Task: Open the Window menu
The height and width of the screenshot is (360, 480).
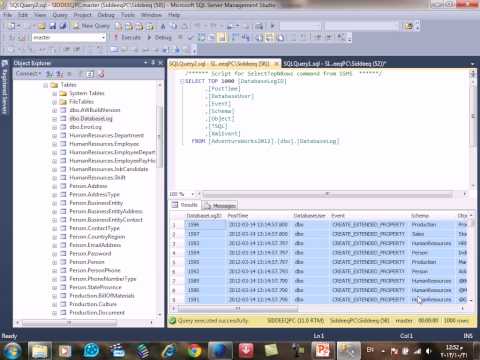Action: click(151, 15)
